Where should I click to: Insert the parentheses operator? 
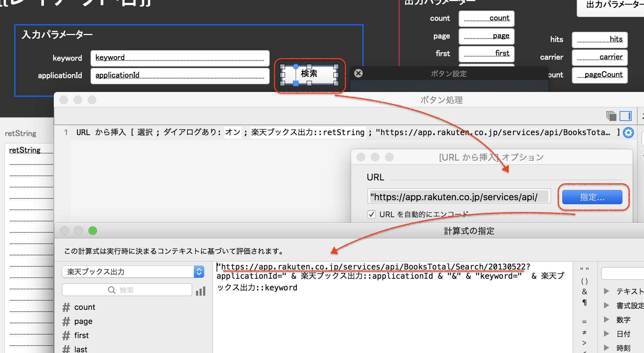click(x=585, y=281)
